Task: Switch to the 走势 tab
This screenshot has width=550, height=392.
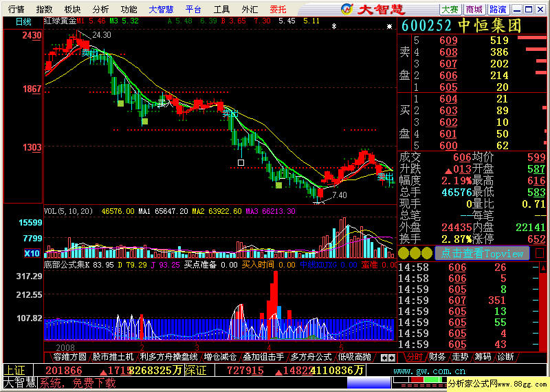Action: (460, 357)
